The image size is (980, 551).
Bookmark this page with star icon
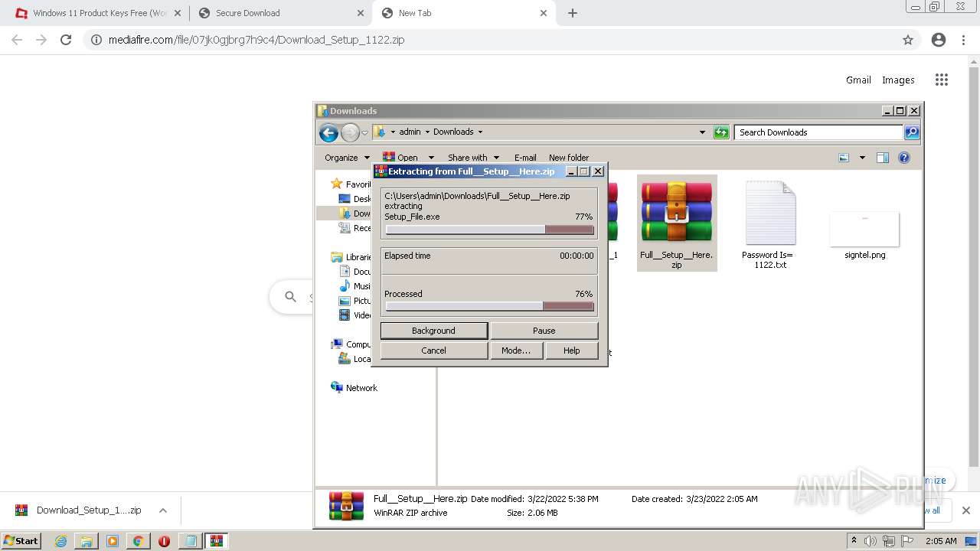pos(908,40)
